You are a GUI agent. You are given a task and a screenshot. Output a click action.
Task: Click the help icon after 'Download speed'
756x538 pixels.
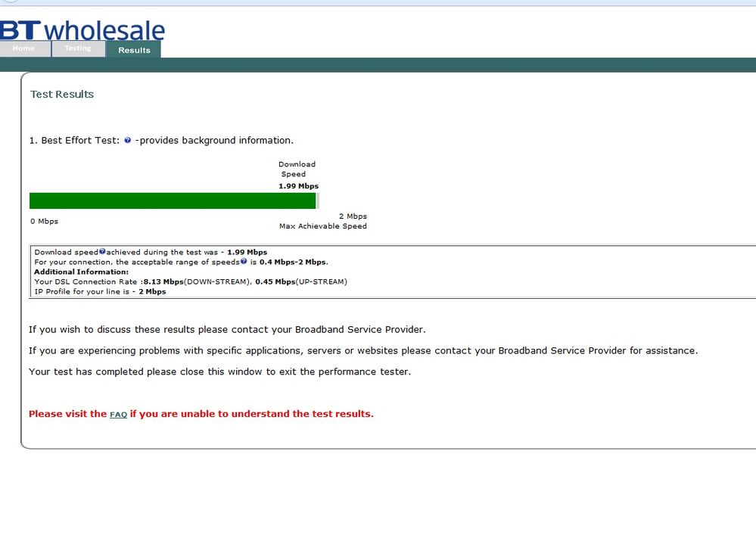click(x=102, y=251)
